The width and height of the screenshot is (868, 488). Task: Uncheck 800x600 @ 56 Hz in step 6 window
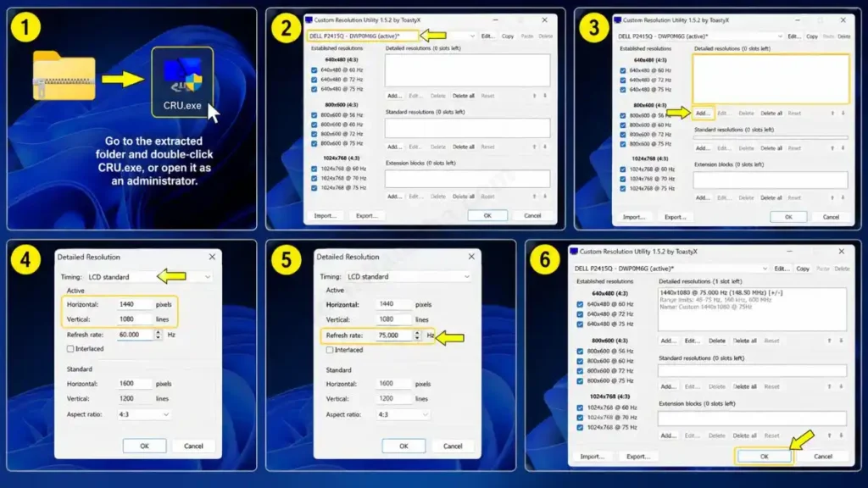pos(580,352)
